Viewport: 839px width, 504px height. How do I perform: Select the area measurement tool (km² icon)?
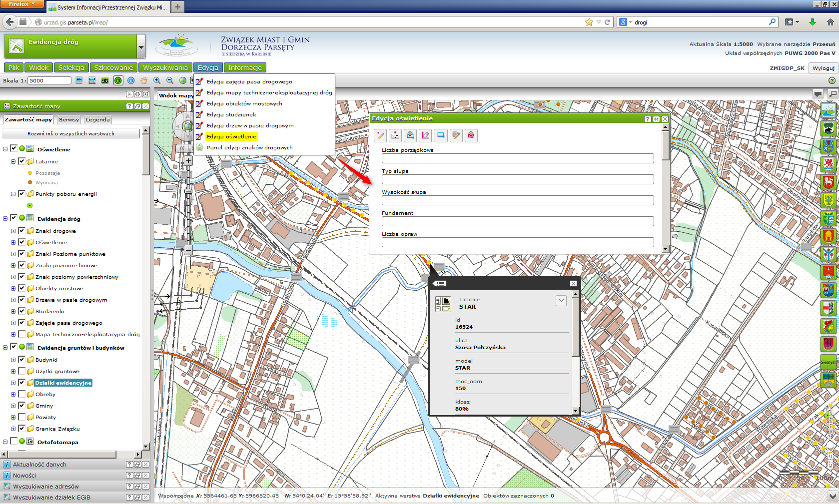[92, 80]
